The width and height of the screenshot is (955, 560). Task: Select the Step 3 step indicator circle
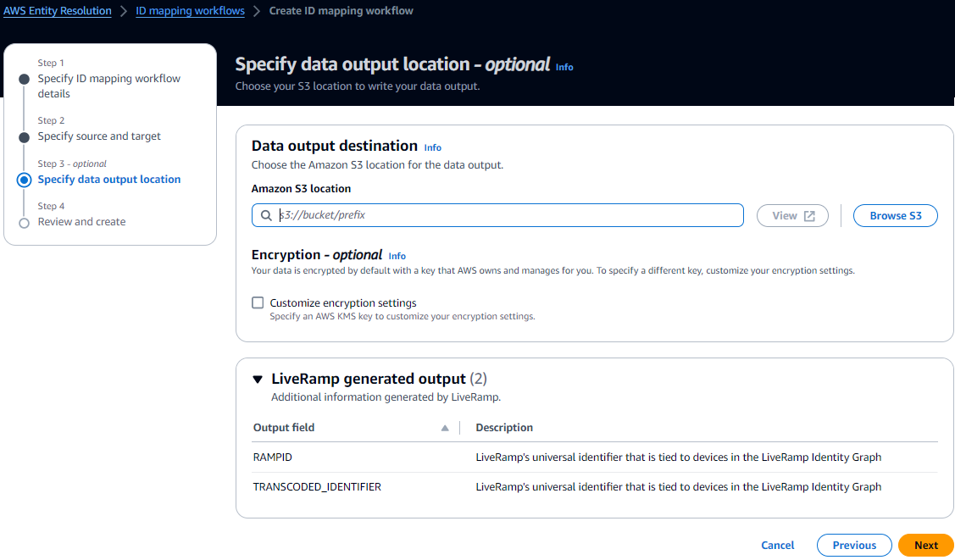pos(23,180)
